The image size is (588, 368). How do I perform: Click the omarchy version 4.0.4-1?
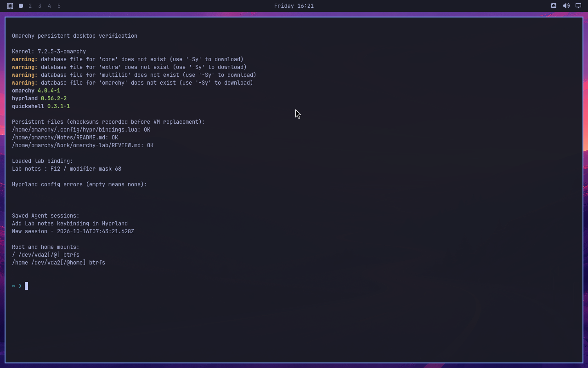[x=49, y=91]
